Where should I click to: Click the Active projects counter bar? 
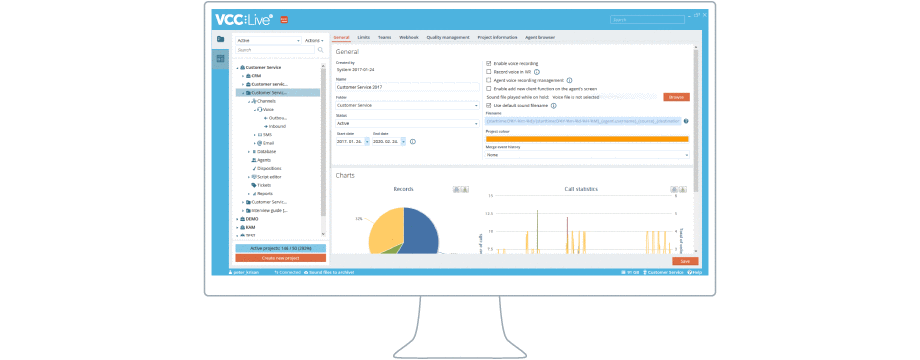[280, 249]
